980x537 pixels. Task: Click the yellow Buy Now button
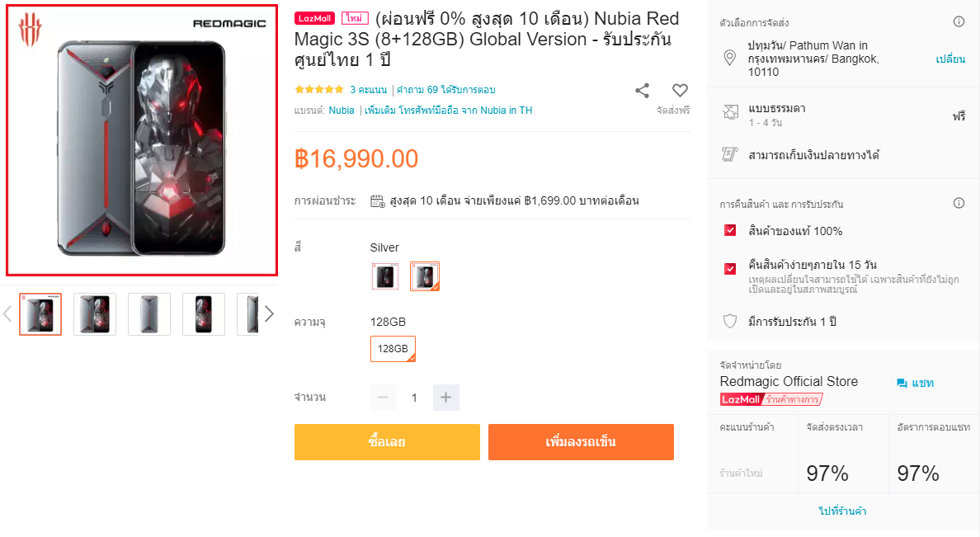tap(387, 442)
